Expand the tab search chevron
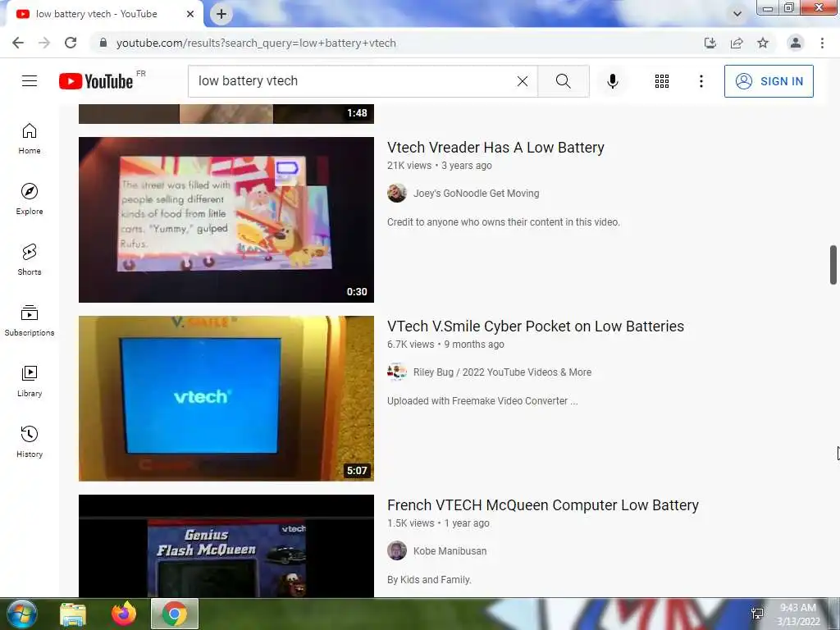Screen dimensions: 840x630 click(737, 14)
